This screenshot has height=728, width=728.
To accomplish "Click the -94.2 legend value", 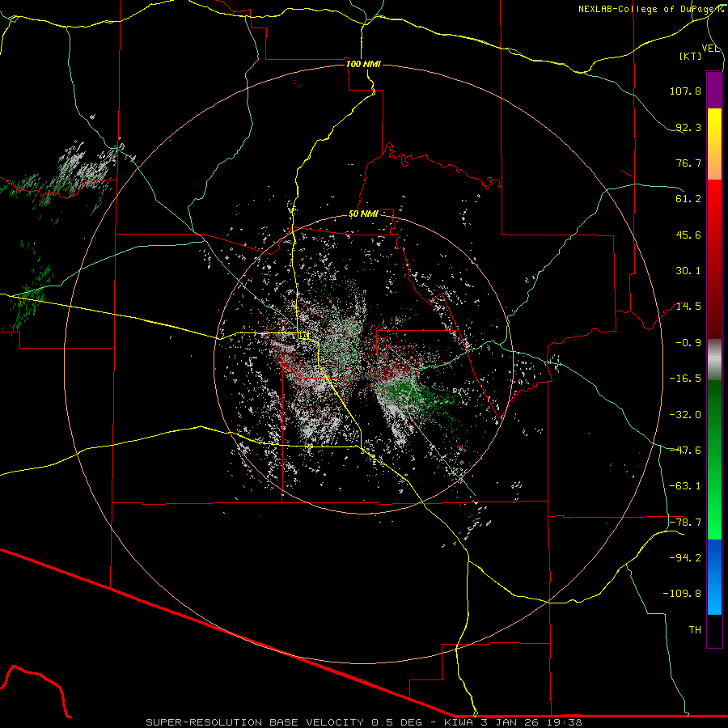I will pyautogui.click(x=685, y=558).
